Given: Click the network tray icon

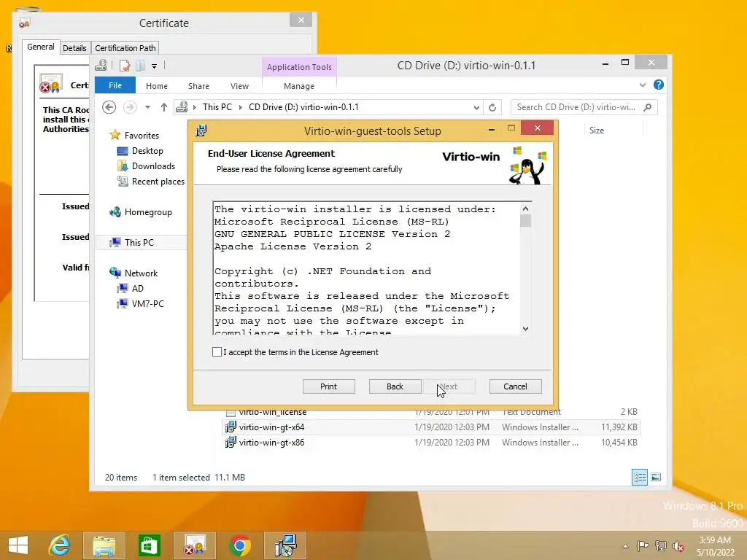Looking at the screenshot, I should [x=660, y=545].
